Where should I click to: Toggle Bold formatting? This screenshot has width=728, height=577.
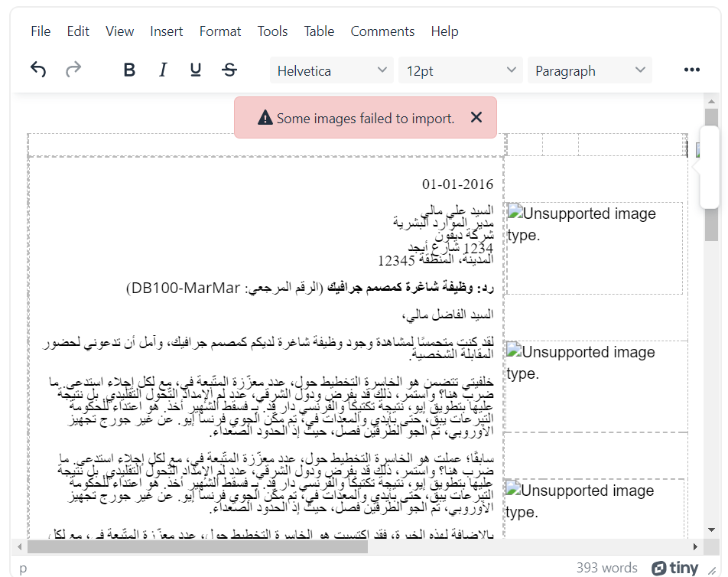(129, 70)
